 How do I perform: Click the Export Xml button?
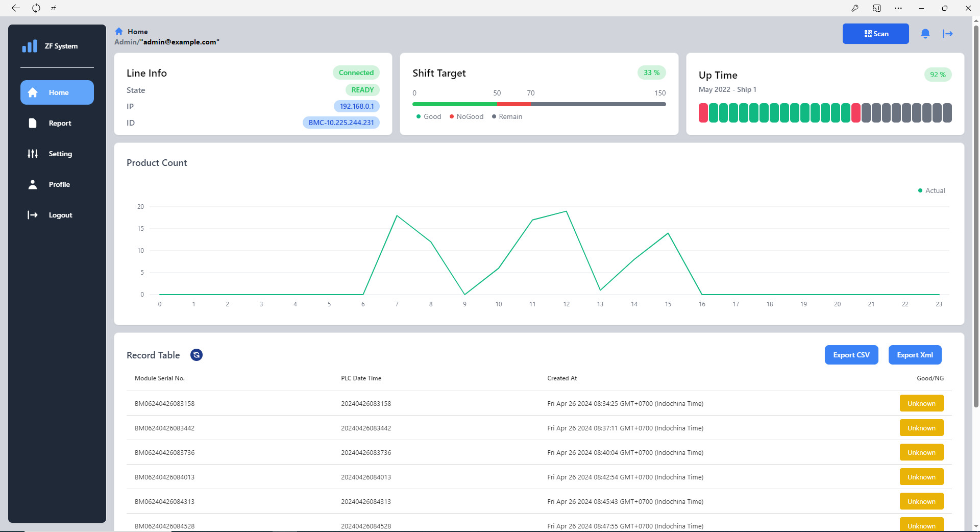coord(915,355)
